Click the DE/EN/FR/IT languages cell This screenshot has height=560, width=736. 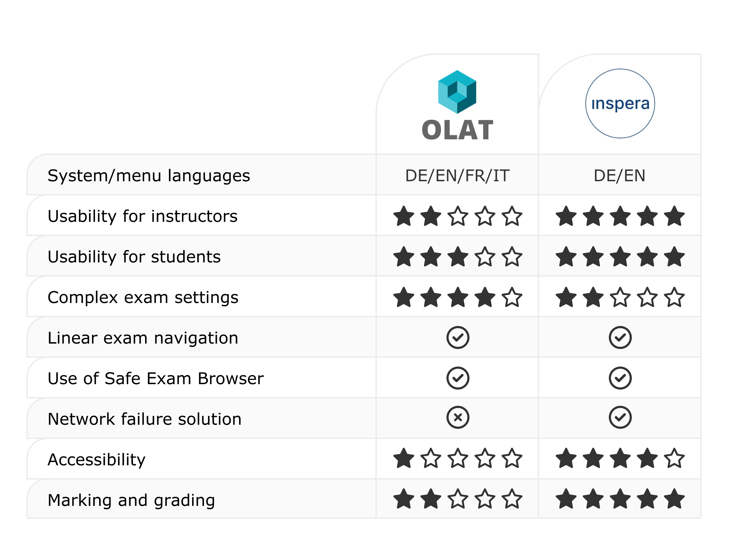coord(457,176)
